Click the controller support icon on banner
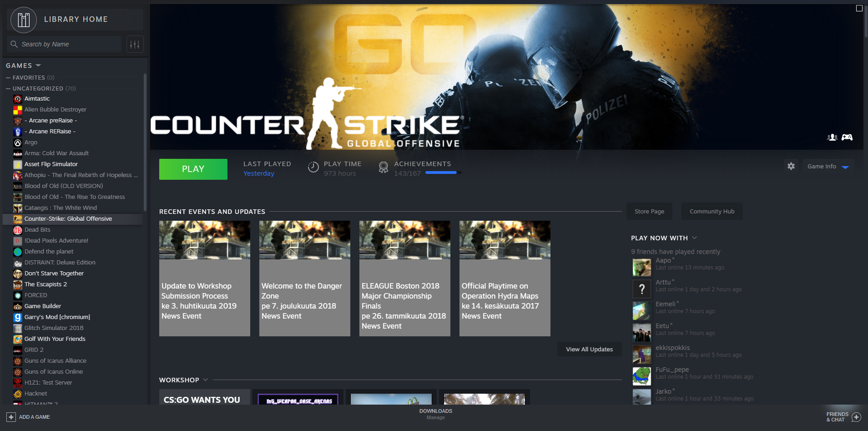Image resolution: width=868 pixels, height=431 pixels. point(847,137)
